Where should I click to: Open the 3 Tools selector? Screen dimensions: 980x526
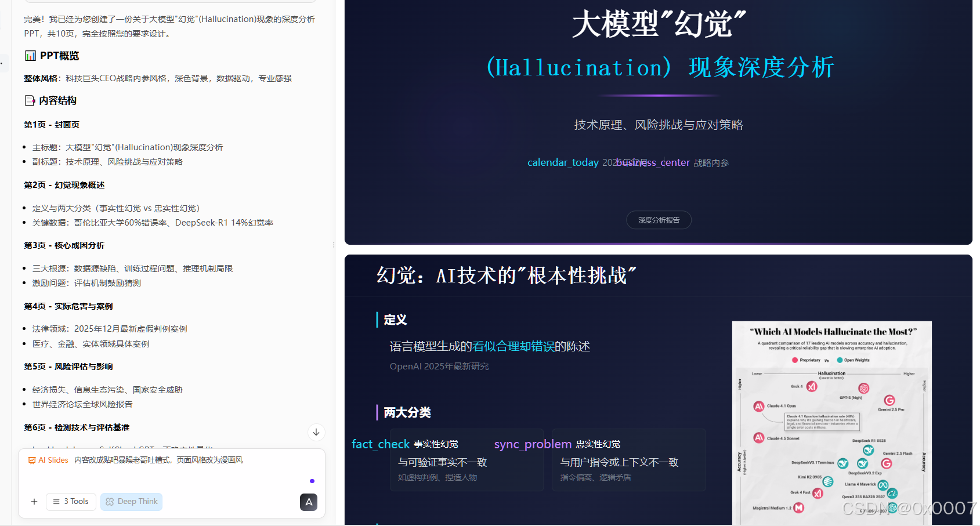[x=71, y=502]
